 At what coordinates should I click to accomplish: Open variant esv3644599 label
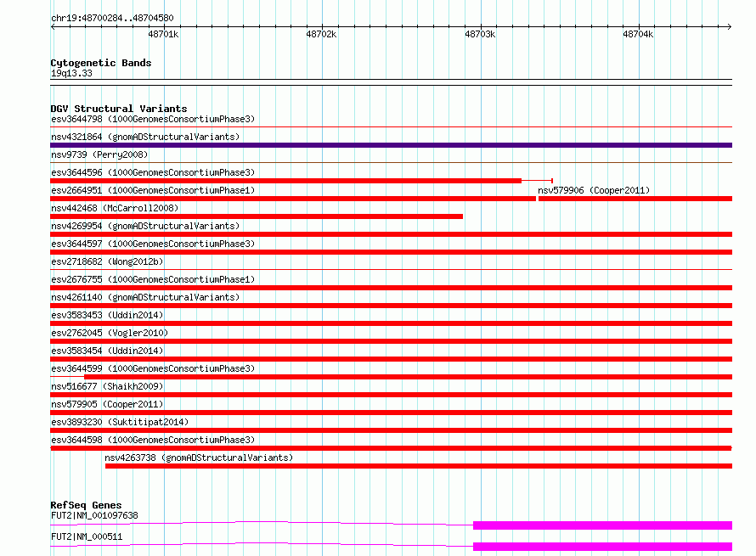(153, 368)
